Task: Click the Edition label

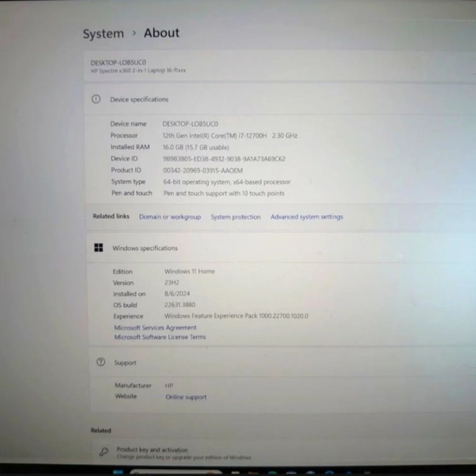Action: pyautogui.click(x=123, y=271)
